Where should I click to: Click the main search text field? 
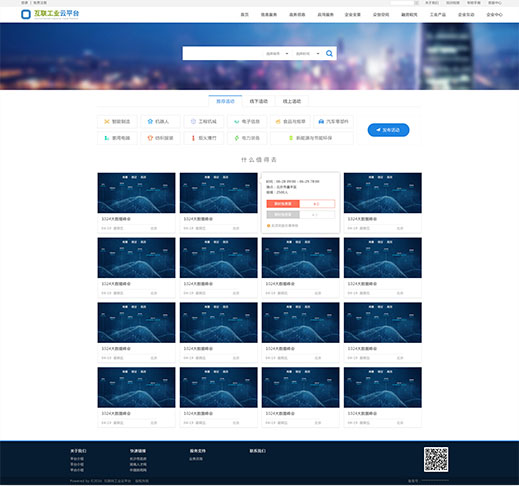click(223, 53)
